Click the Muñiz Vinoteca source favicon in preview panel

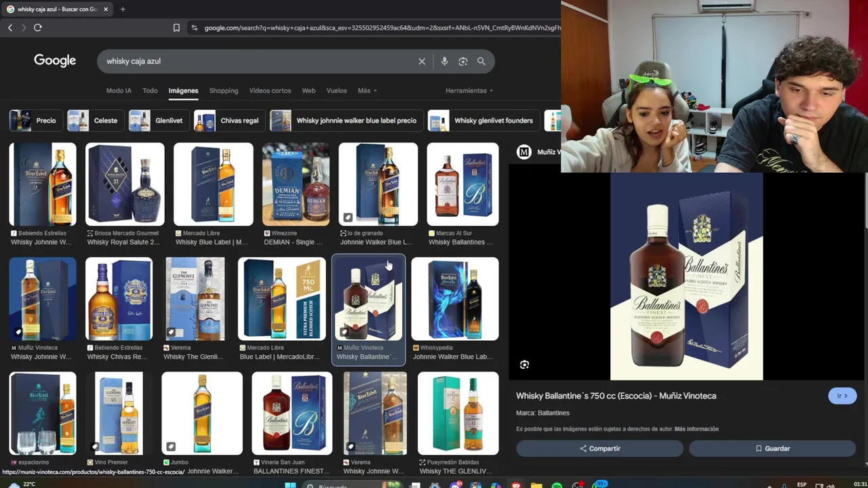click(x=524, y=152)
